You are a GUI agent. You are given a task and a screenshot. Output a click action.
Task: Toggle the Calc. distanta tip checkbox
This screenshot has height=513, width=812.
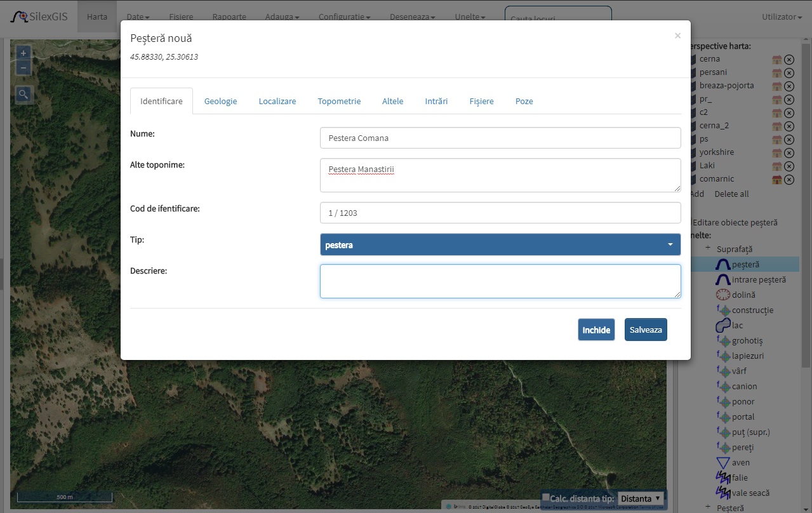546,497
